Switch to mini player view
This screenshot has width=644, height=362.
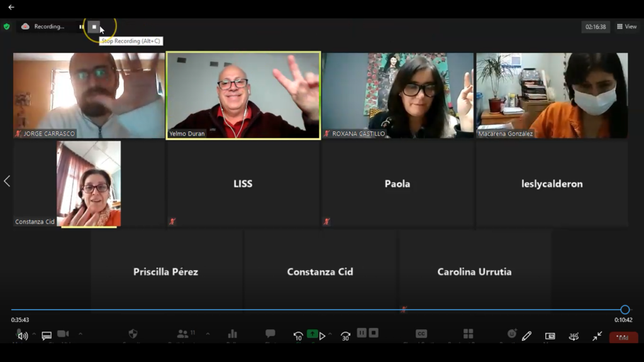550,336
